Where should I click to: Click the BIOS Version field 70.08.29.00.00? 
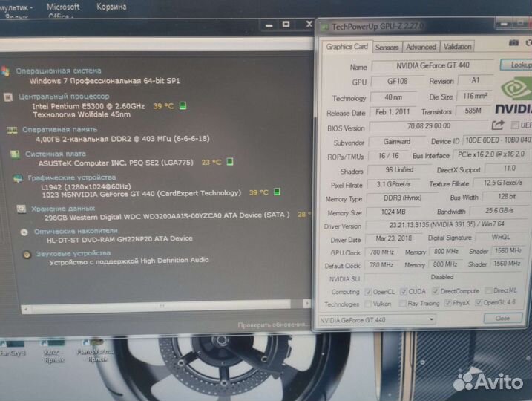point(429,126)
